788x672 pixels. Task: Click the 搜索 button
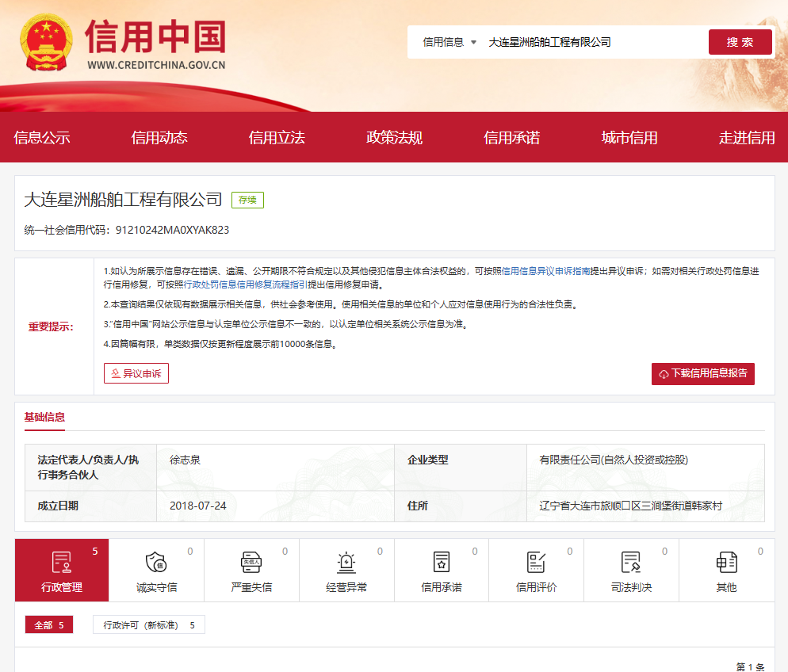(740, 42)
